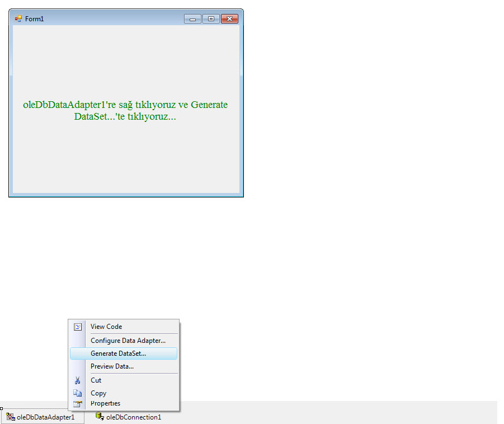Click the Properties icon in context menu

click(78, 403)
